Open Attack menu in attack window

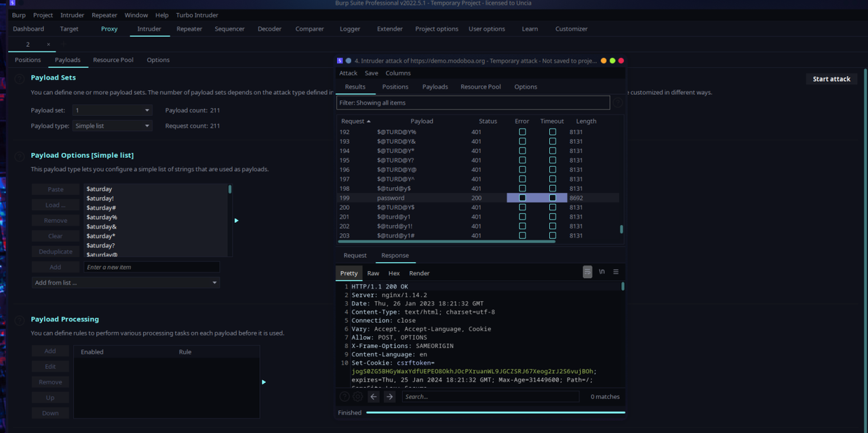349,73
